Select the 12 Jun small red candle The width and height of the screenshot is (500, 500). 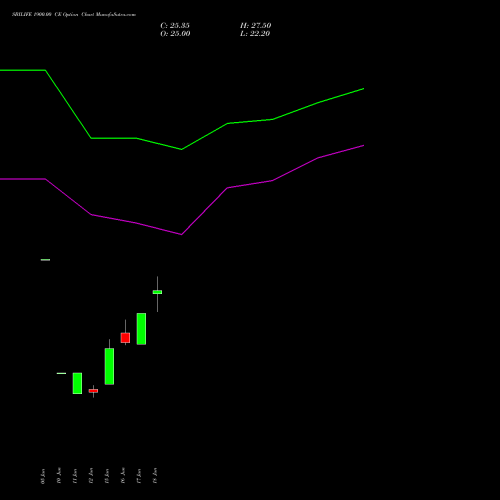[x=93, y=391]
